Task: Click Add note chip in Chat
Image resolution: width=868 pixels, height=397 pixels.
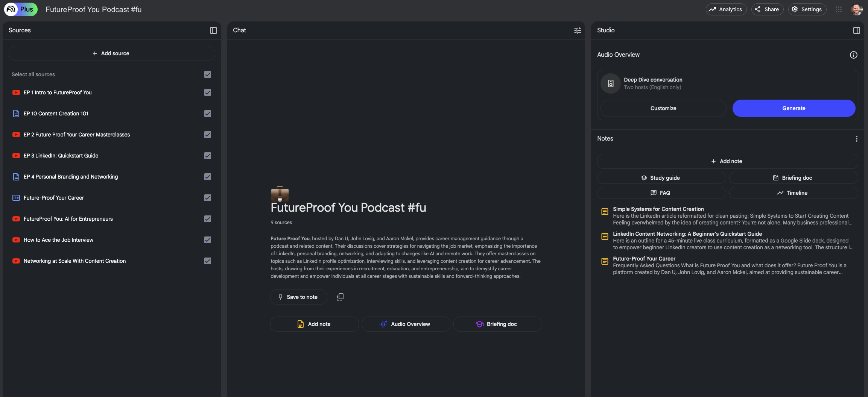Action: pos(315,324)
